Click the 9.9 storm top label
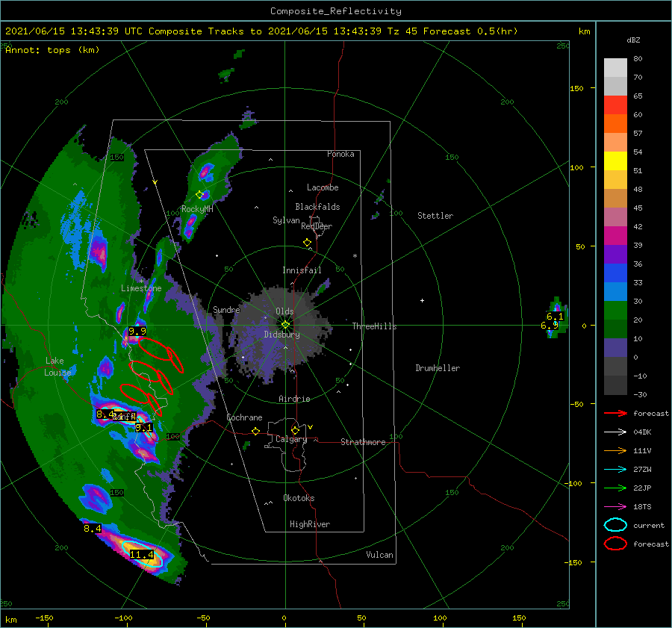Screen dimensions: 672x628 pyautogui.click(x=137, y=331)
